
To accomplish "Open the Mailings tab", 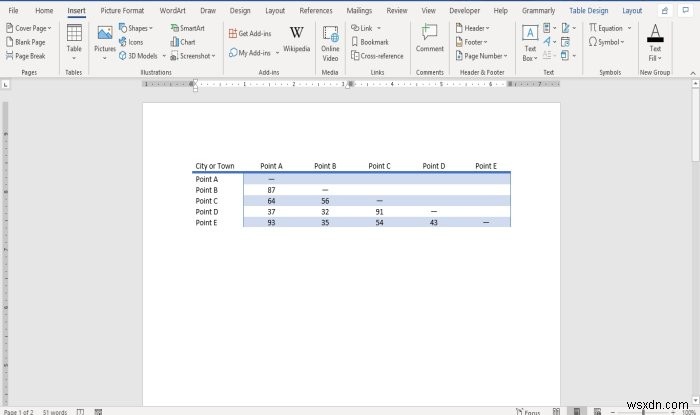I will point(359,10).
